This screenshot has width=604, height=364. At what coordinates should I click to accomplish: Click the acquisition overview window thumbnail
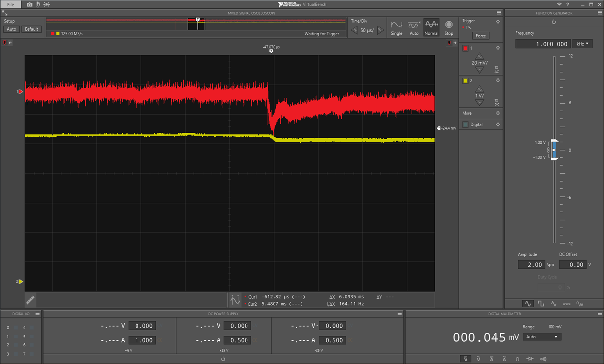point(196,24)
